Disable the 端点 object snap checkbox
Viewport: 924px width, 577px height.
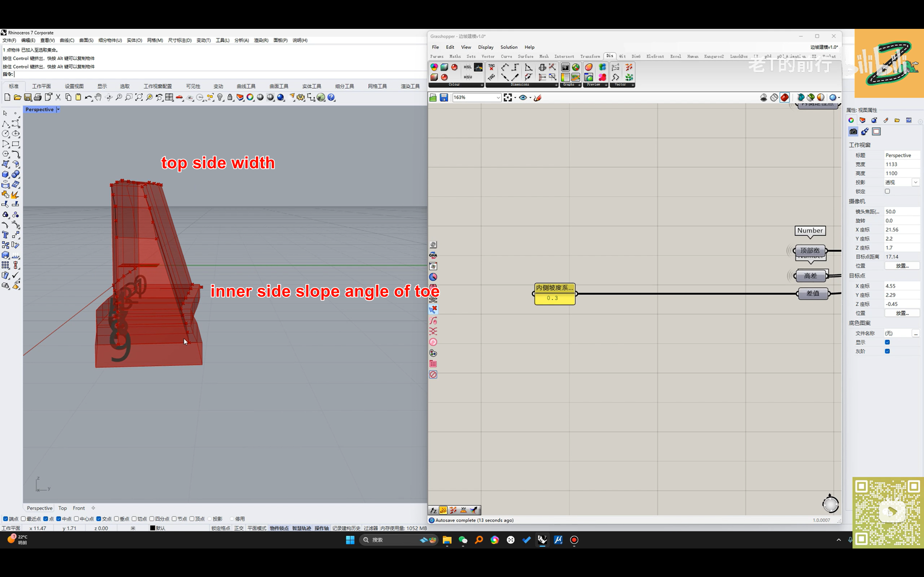[5, 519]
